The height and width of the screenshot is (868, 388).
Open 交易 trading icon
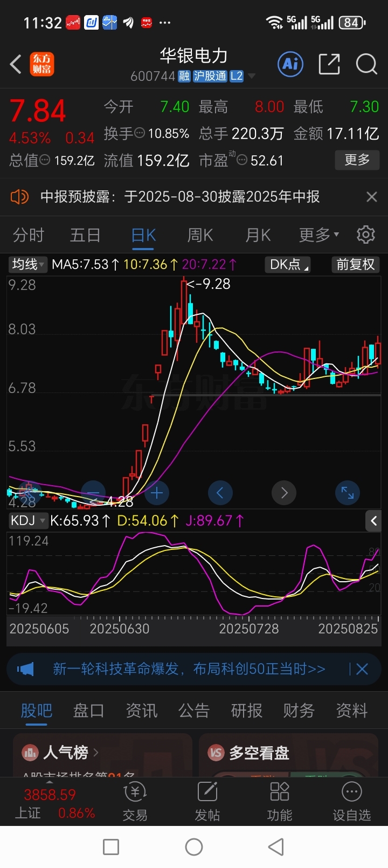click(135, 802)
